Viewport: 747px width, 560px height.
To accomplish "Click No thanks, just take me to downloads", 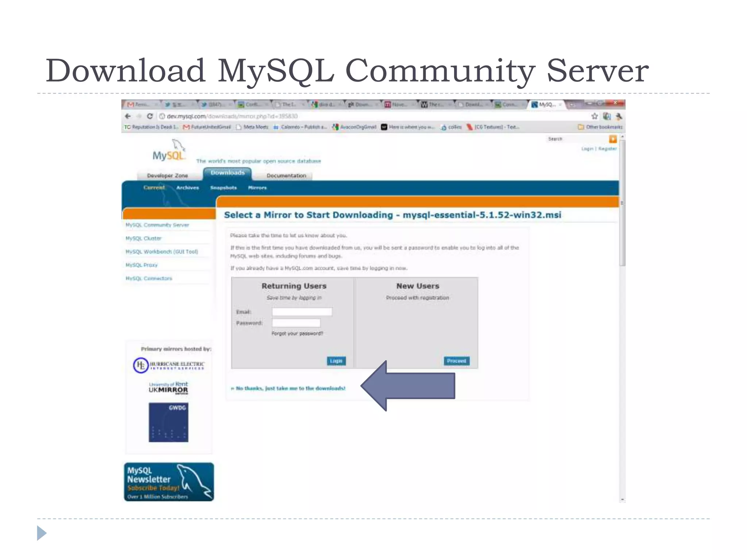I will click(288, 388).
